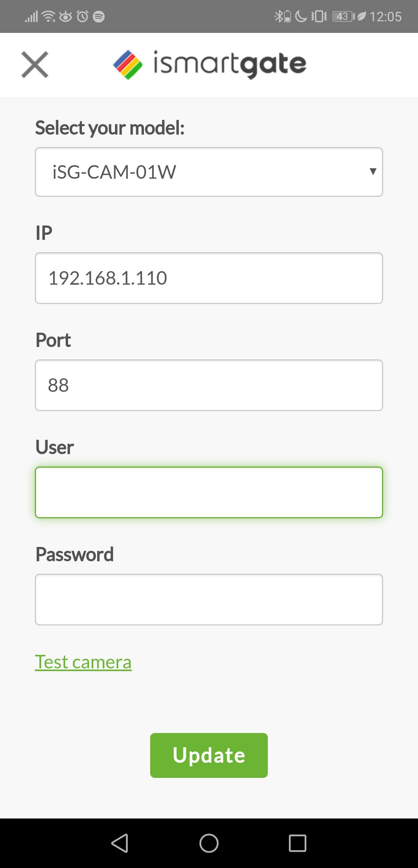This screenshot has width=418, height=868.
Task: Tap the Wi-Fi signal status icon
Action: click(x=49, y=16)
